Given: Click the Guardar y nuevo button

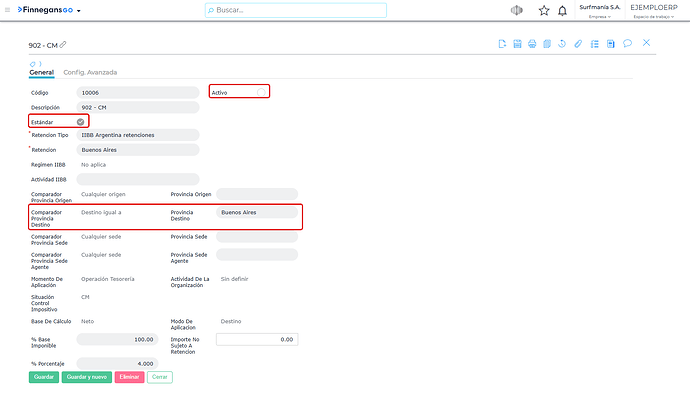Looking at the screenshot, I should [x=87, y=377].
